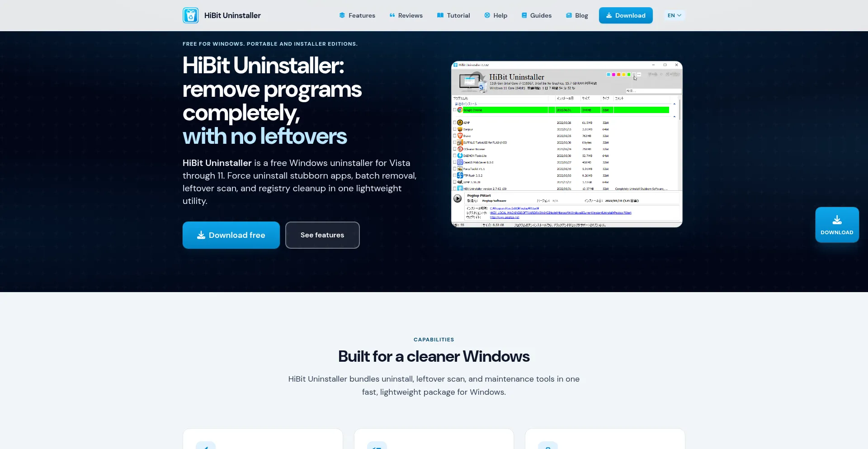The width and height of the screenshot is (868, 449).
Task: Click the HiBit Uninstaller brand name link
Action: tap(232, 15)
